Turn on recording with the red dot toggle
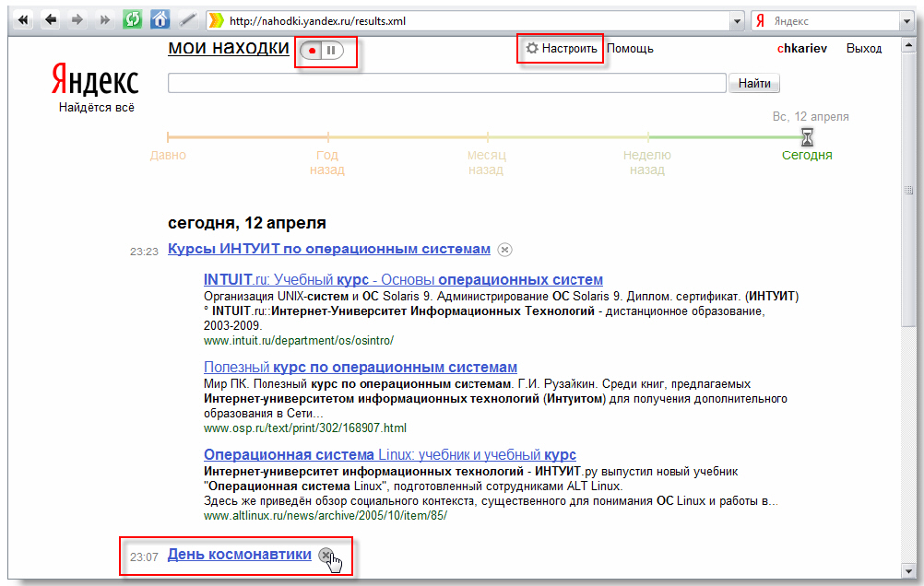Screen dimensions: 924x586 pyautogui.click(x=312, y=51)
